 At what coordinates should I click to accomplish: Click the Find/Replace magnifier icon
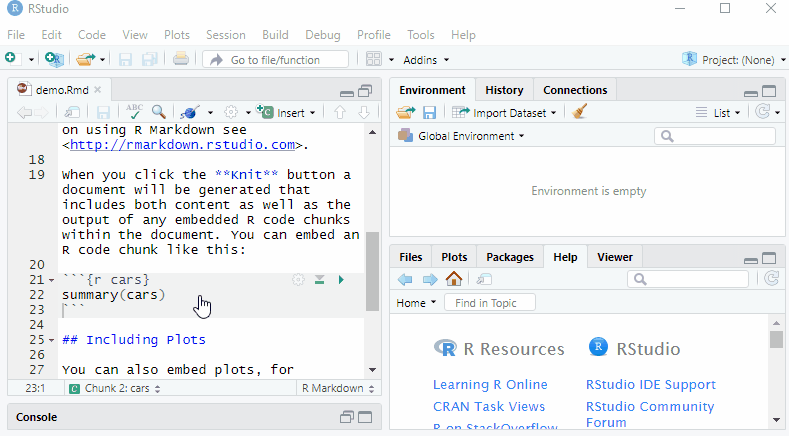click(x=159, y=112)
